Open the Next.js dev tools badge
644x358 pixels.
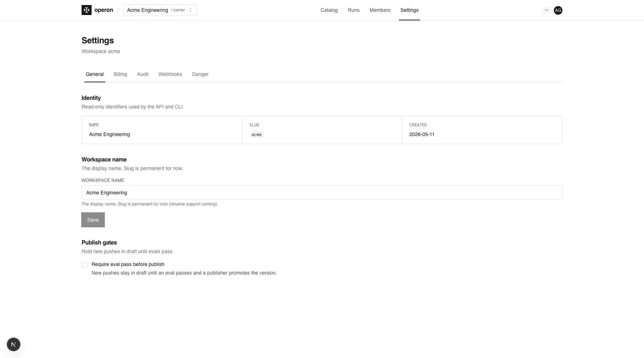pyautogui.click(x=14, y=344)
